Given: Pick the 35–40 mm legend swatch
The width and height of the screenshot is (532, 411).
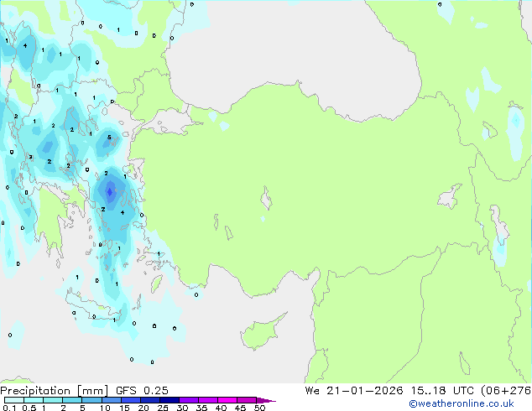Looking at the screenshot, I should click(207, 400).
